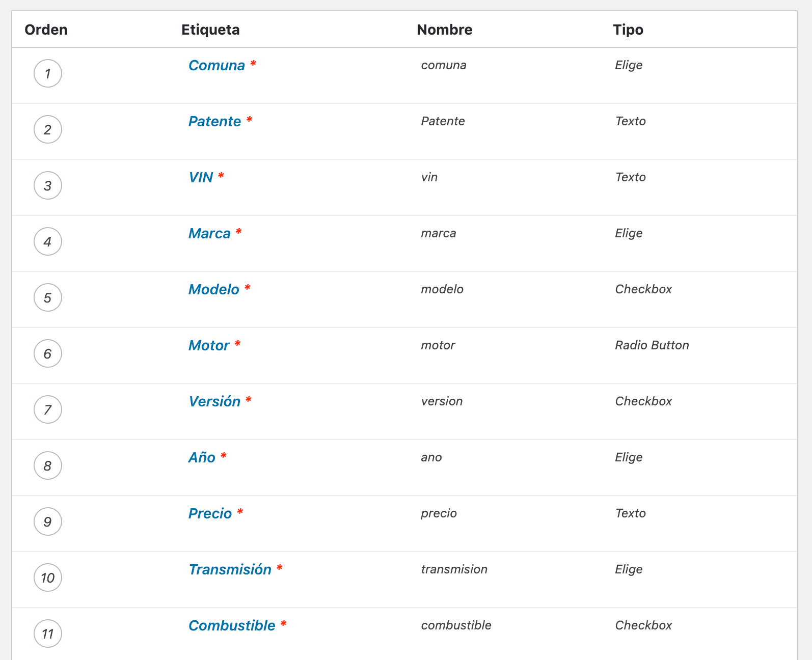Open the Precio field link
The height and width of the screenshot is (660, 812).
(x=210, y=514)
